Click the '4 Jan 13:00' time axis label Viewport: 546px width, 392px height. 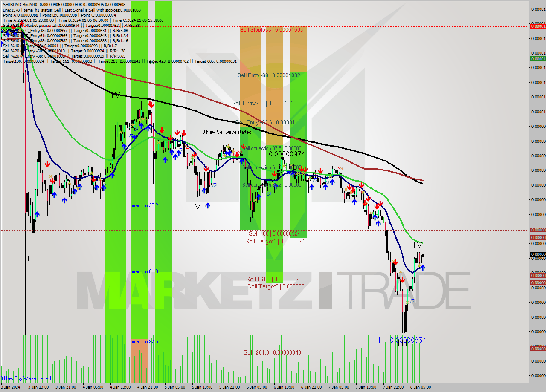120,387
